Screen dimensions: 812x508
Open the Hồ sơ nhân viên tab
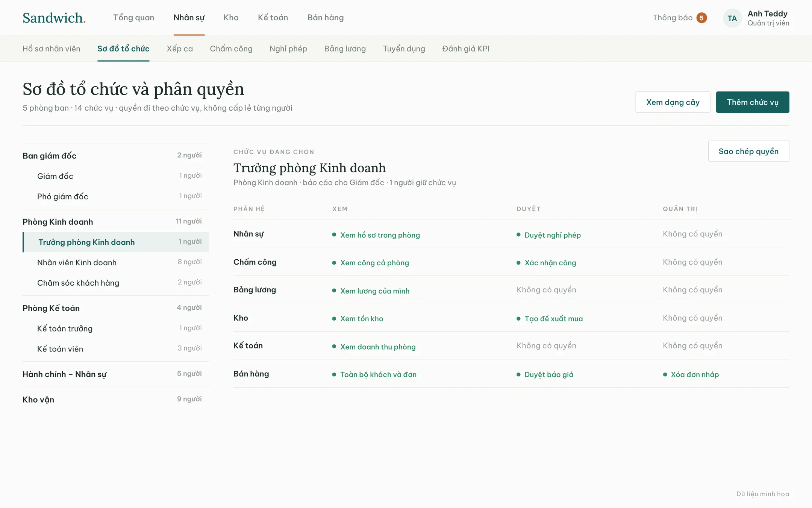[x=52, y=49]
